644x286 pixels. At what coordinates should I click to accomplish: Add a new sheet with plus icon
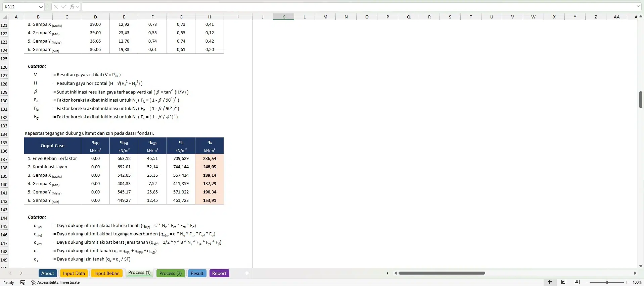click(247, 273)
